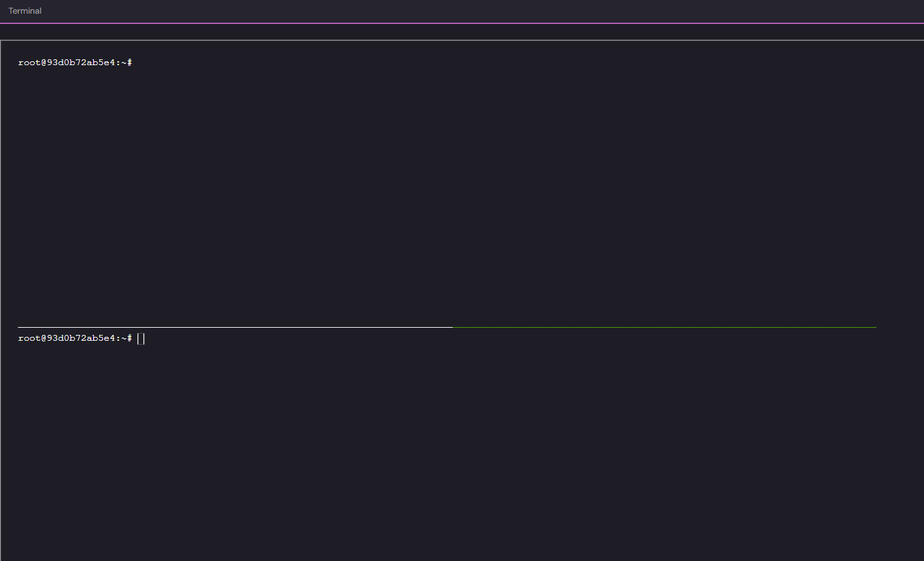Click the yellow # symbol on the top prompt
The image size is (924, 561).
[x=129, y=62]
